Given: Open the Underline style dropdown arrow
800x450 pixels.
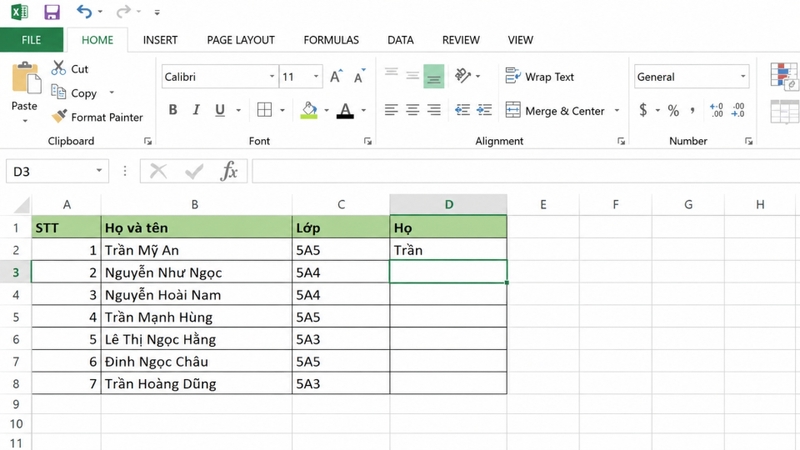Looking at the screenshot, I should (x=238, y=110).
